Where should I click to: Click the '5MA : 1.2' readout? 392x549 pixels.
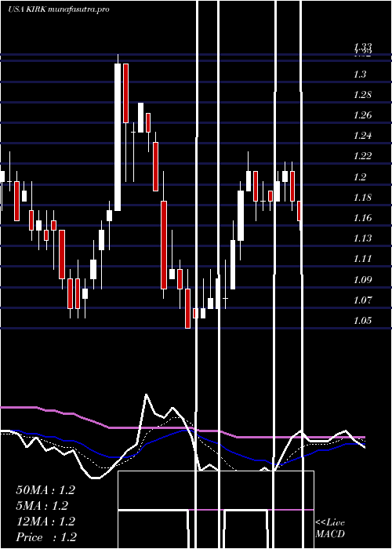point(42,506)
